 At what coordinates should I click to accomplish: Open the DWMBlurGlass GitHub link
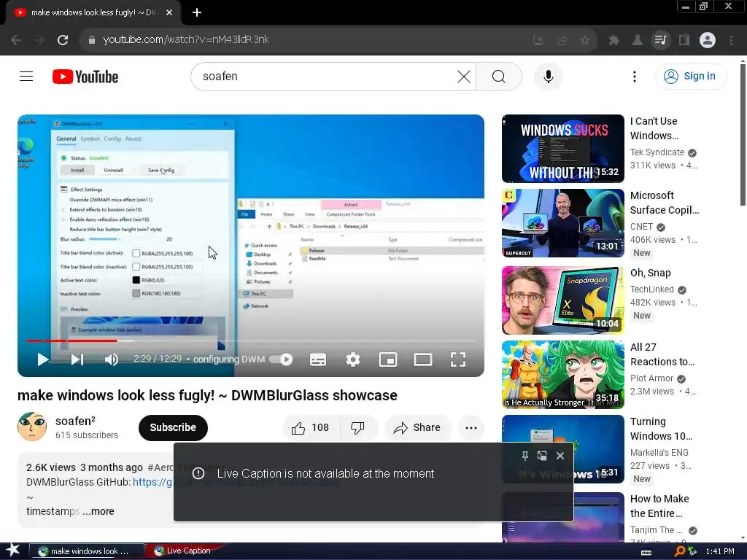(152, 482)
